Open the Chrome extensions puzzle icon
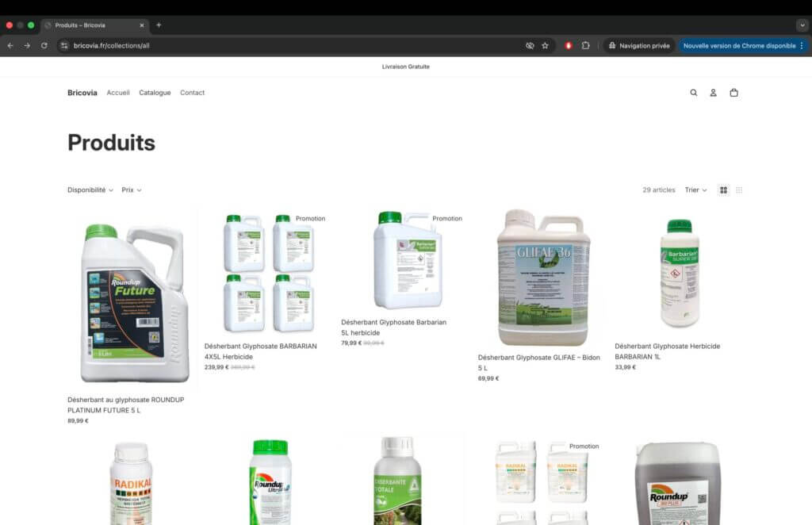Image resolution: width=812 pixels, height=525 pixels. pyautogui.click(x=585, y=46)
